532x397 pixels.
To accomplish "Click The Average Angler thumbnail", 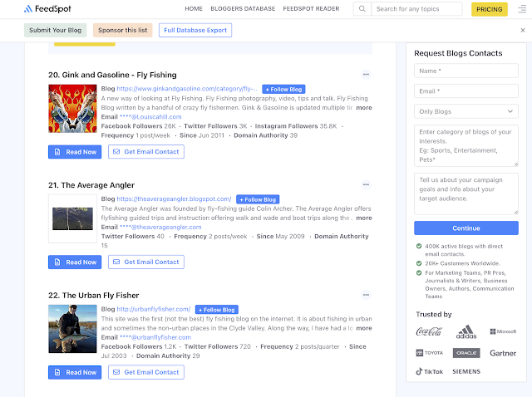I will [72, 218].
